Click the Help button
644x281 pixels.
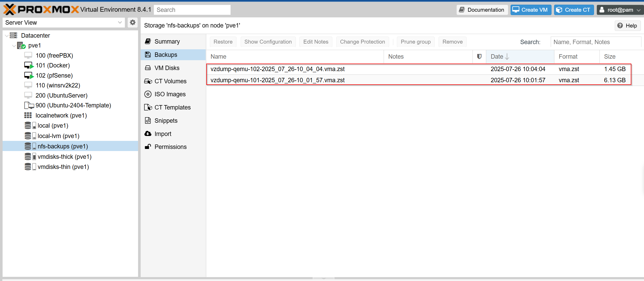(627, 26)
